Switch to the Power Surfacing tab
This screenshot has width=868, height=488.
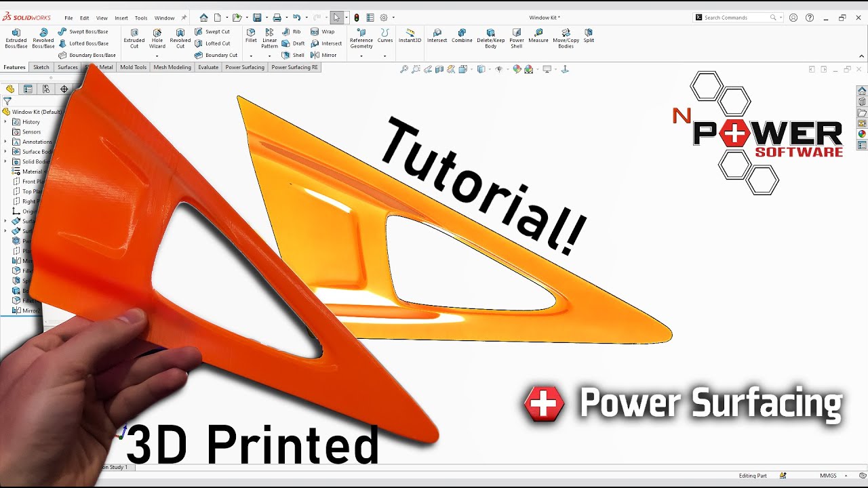click(x=245, y=67)
